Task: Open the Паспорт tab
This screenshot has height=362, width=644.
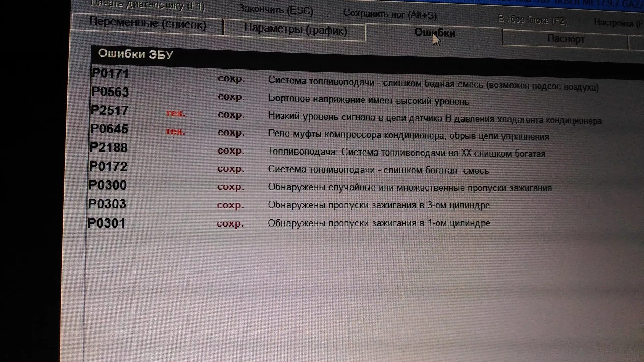Action: [566, 39]
